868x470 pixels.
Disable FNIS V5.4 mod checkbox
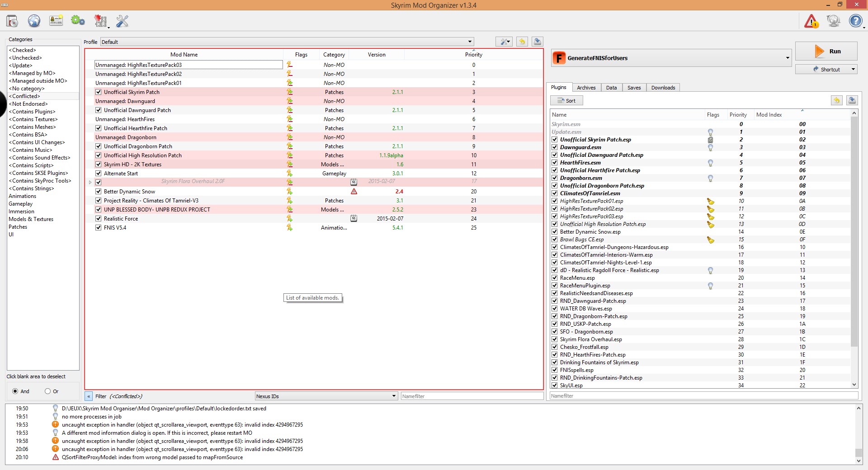[x=98, y=228]
